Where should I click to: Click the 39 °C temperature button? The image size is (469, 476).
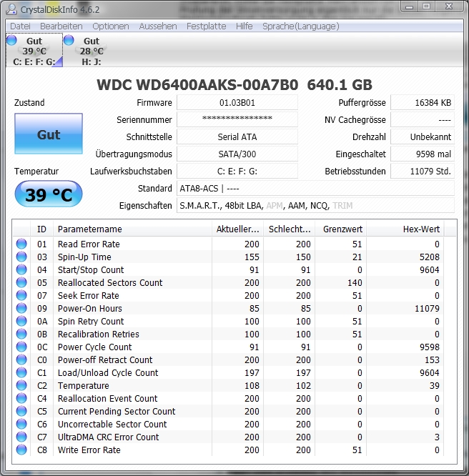(49, 194)
